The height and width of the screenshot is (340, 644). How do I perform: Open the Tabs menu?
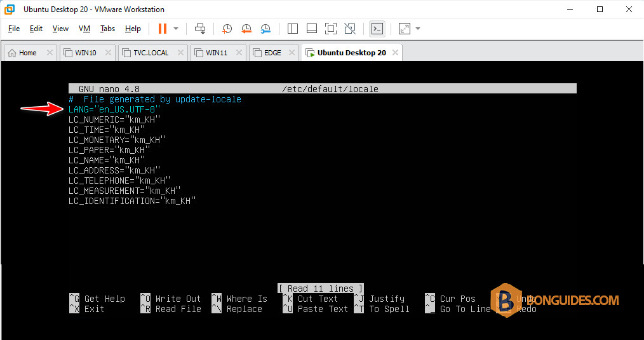tap(107, 29)
